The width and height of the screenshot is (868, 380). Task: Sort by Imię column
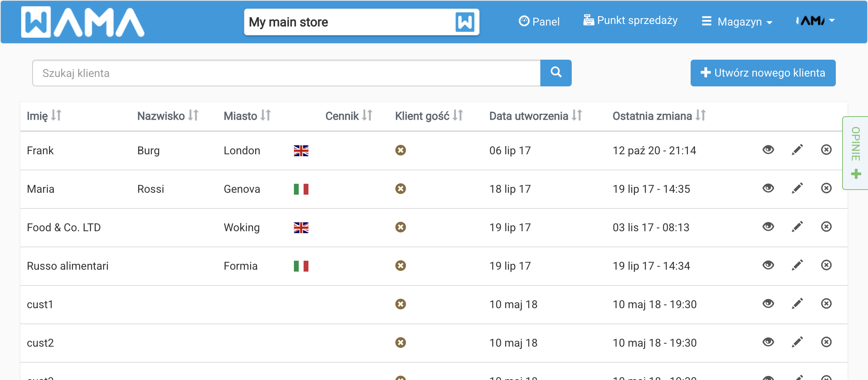tap(44, 116)
